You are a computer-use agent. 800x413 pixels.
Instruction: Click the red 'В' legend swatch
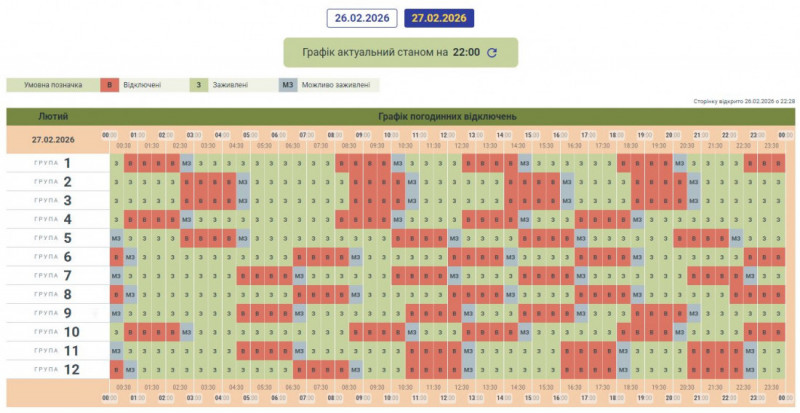coord(108,85)
